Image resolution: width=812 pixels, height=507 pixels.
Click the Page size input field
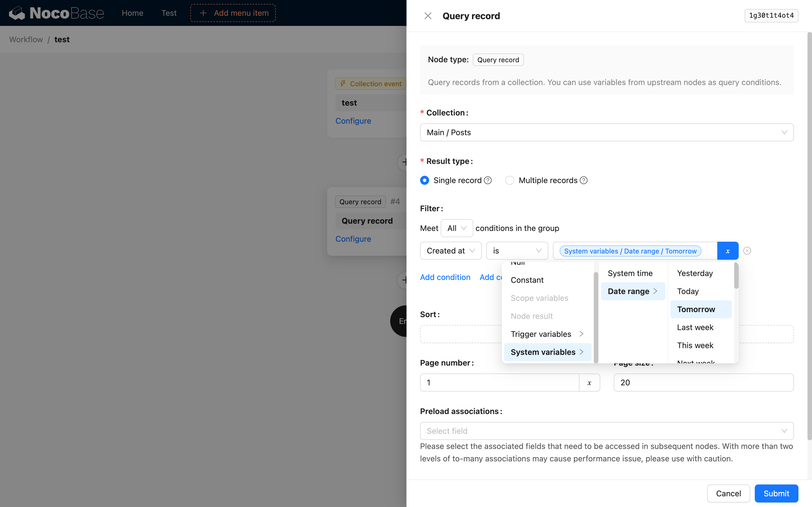coord(703,383)
